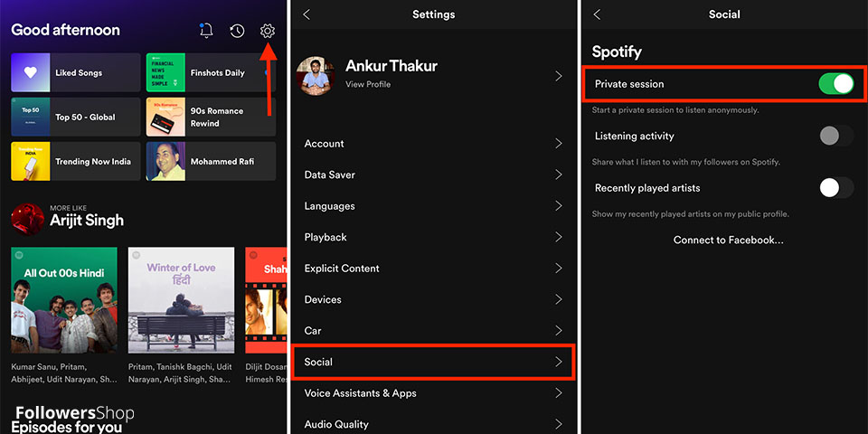The width and height of the screenshot is (868, 434).
Task: Toggle Listening activity switch
Action: point(835,136)
